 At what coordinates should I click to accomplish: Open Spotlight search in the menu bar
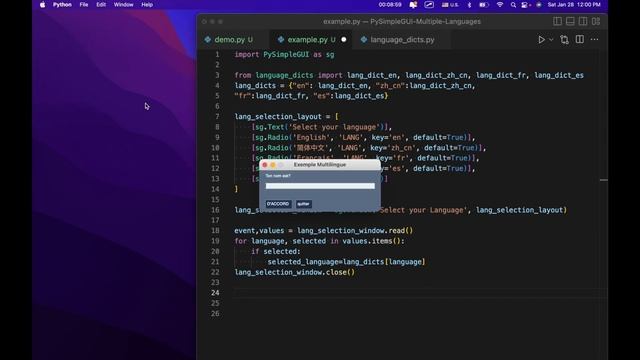(x=513, y=5)
